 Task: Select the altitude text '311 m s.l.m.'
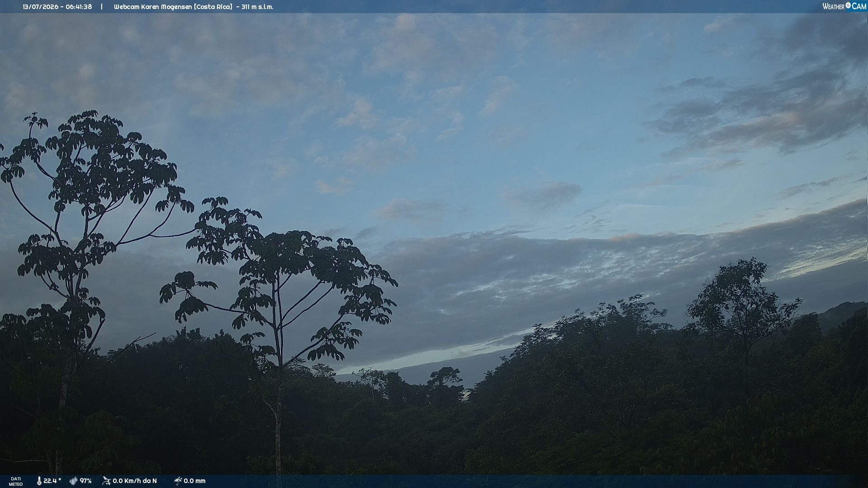(257, 7)
